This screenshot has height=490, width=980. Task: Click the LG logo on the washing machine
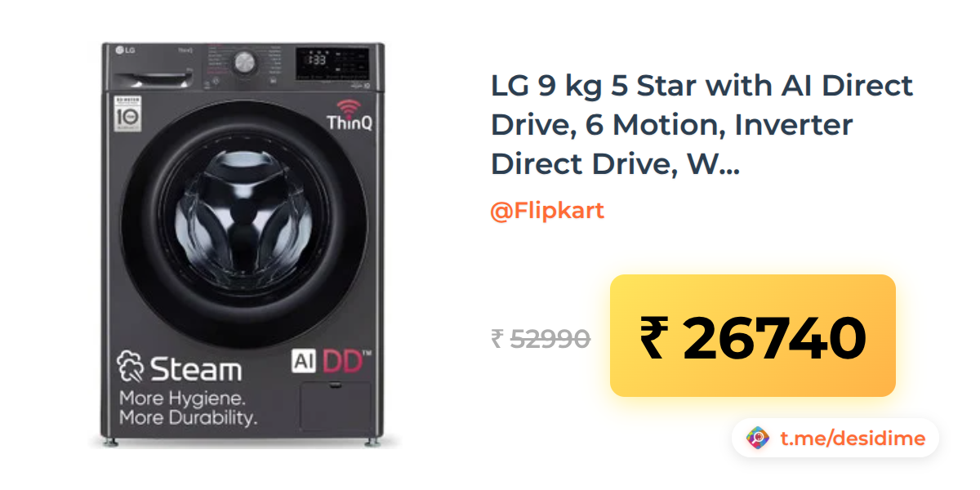123,51
